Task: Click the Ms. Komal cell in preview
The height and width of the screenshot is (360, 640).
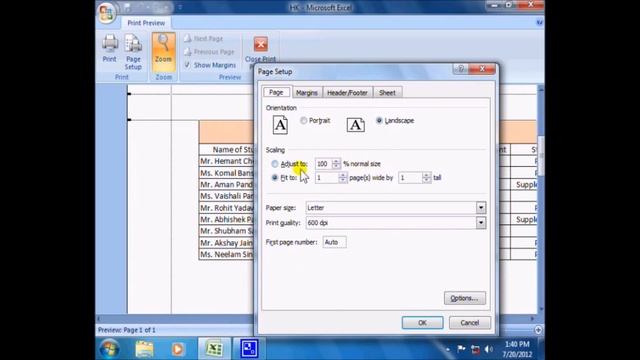Action: click(226, 173)
